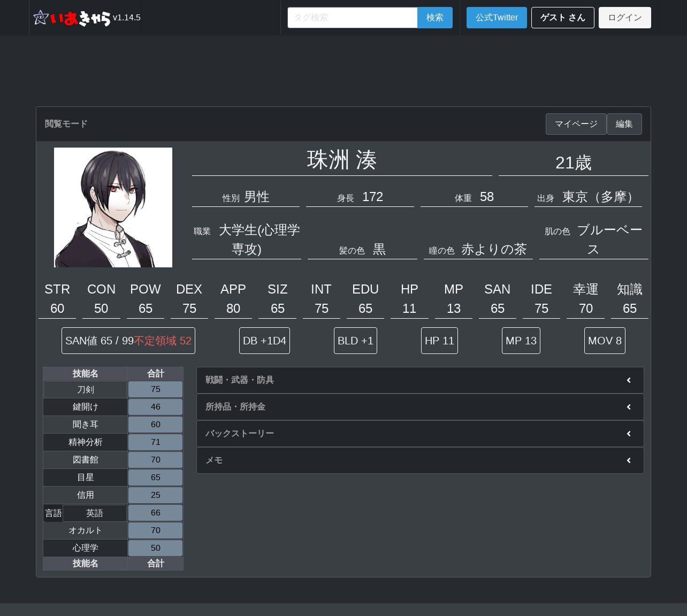Click the 聞き耳 skill name
The width and height of the screenshot is (687, 616).
tap(85, 425)
